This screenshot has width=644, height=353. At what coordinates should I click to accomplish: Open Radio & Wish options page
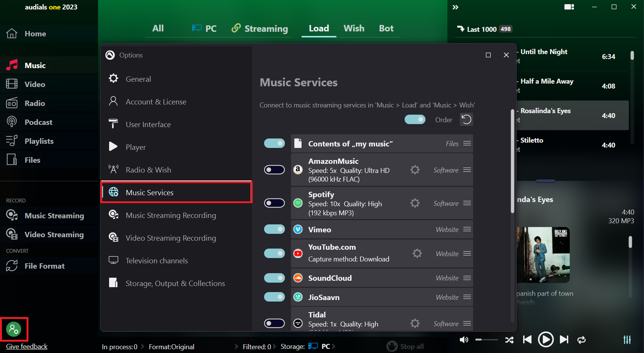(x=176, y=170)
